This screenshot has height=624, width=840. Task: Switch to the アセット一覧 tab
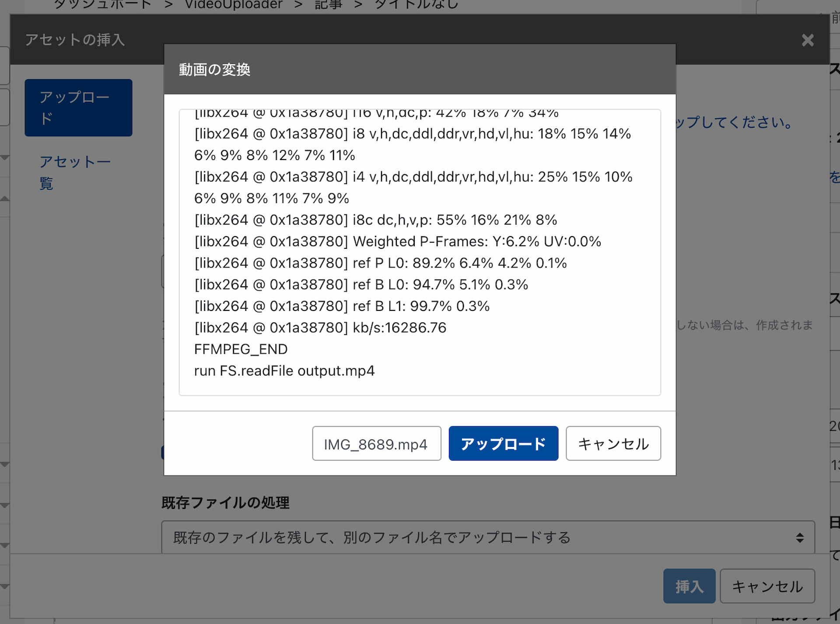point(75,172)
